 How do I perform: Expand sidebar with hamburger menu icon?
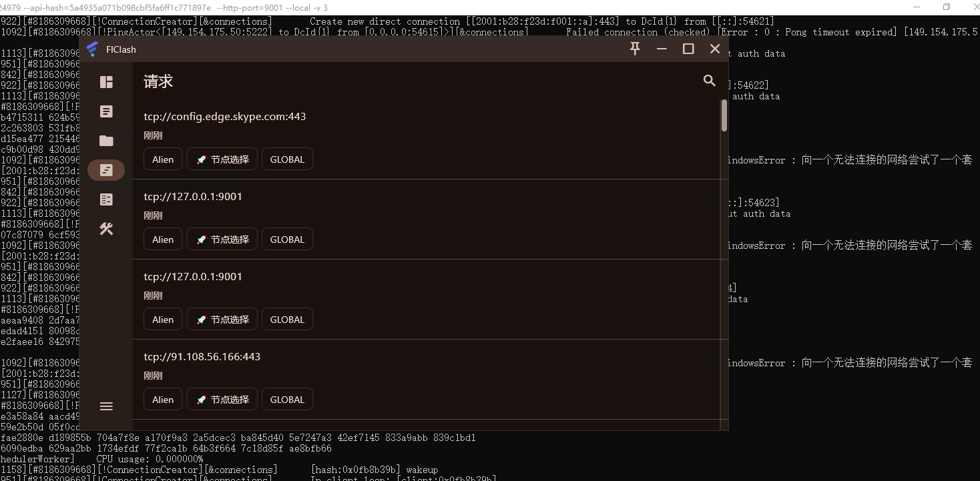pyautogui.click(x=106, y=406)
